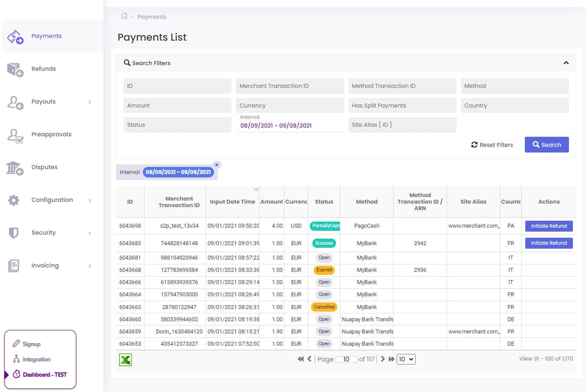This screenshot has width=588, height=392.
Task: Click the Payments sidebar icon
Action: [15, 37]
